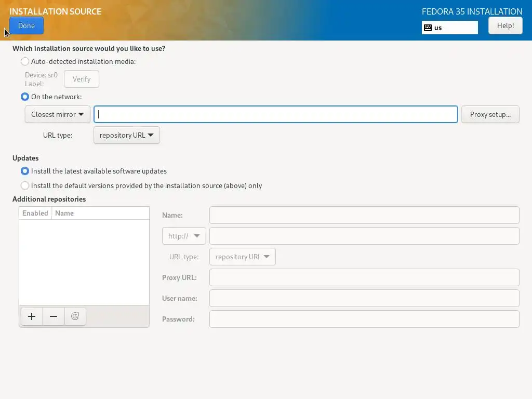Click the Device: sr0 text

pos(41,75)
